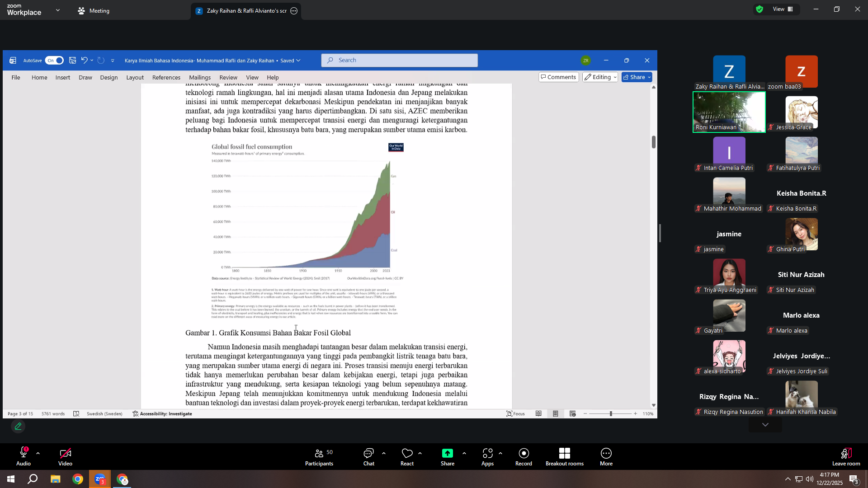
Task: Switch to the Home ribbon tab
Action: click(39, 77)
